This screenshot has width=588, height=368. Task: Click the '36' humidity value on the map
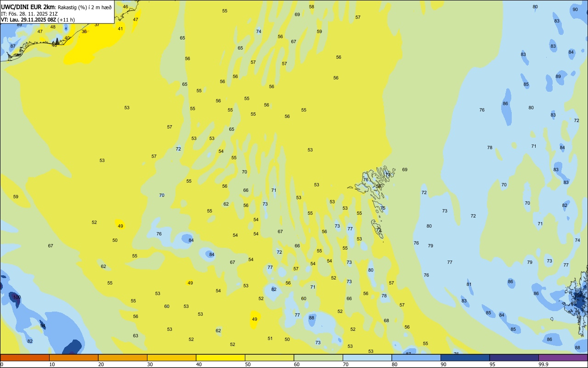[x=84, y=32]
